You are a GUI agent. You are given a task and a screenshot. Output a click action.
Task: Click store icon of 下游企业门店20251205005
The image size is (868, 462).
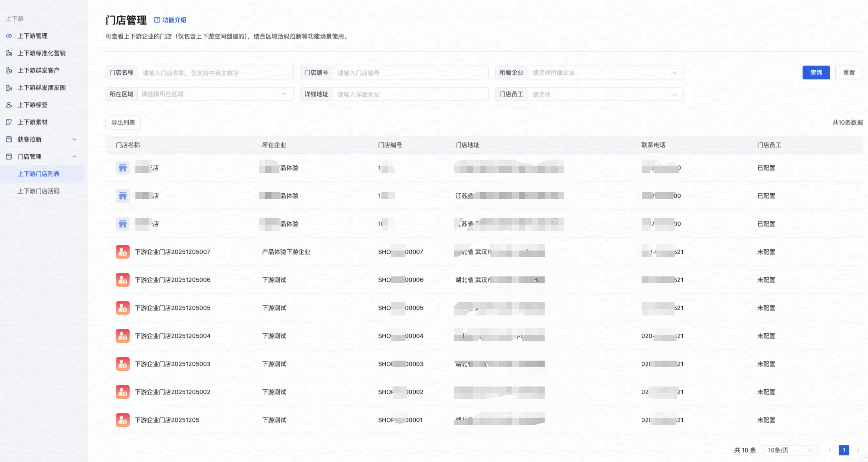click(x=123, y=308)
